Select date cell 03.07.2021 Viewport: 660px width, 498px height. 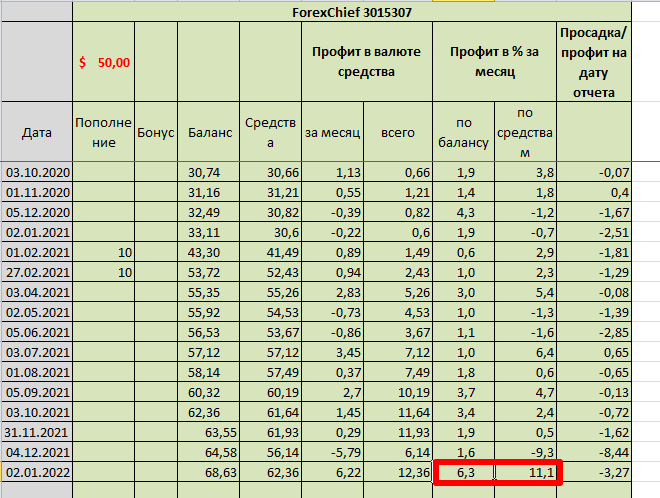click(37, 352)
